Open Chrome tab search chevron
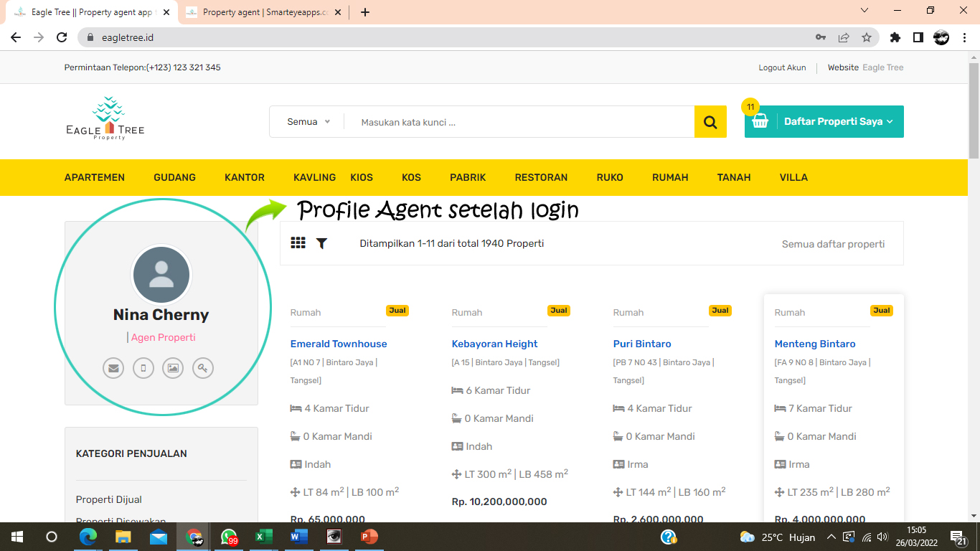980x551 pixels. (864, 11)
